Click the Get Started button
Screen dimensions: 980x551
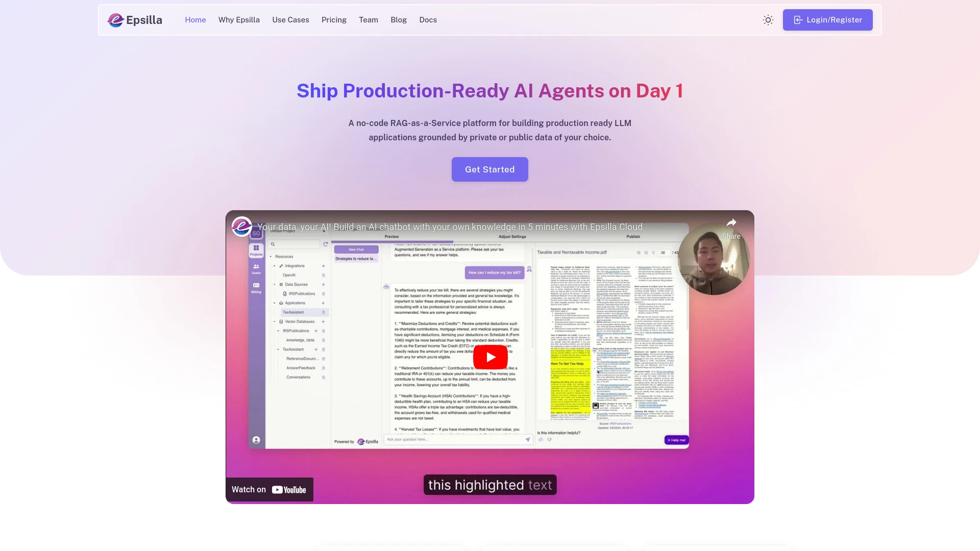(x=490, y=169)
